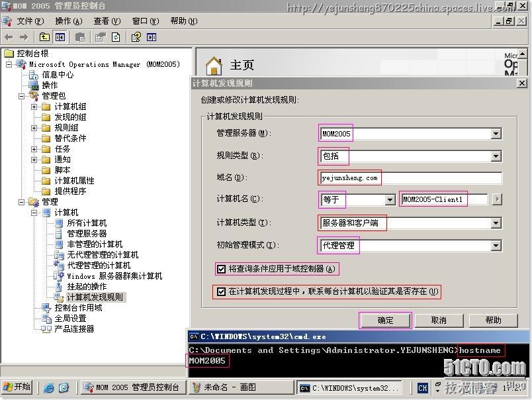Click the 域名 input field
Screen dimensions: 532x400
pyautogui.click(x=410, y=178)
